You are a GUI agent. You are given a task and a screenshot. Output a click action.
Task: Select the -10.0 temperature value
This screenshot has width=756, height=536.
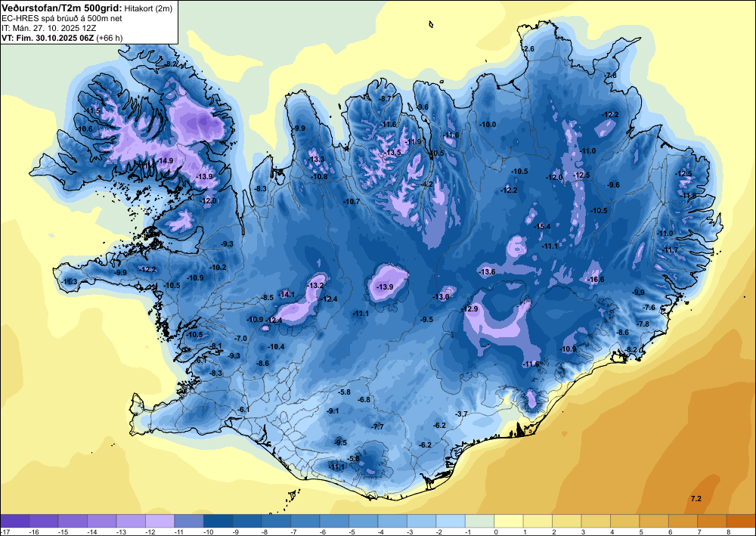488,124
